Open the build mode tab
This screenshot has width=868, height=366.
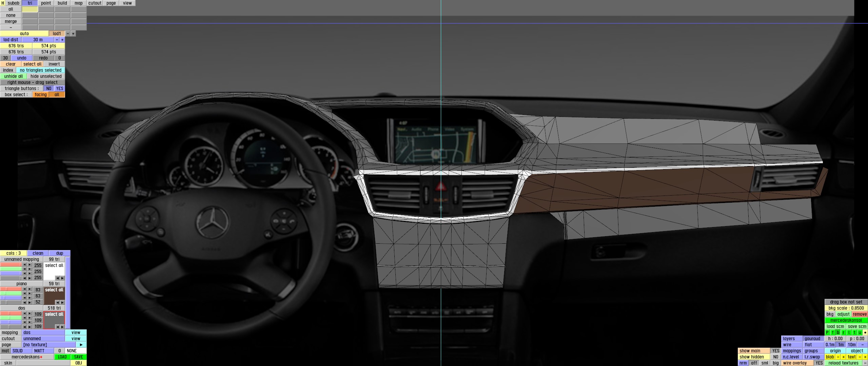tap(62, 3)
